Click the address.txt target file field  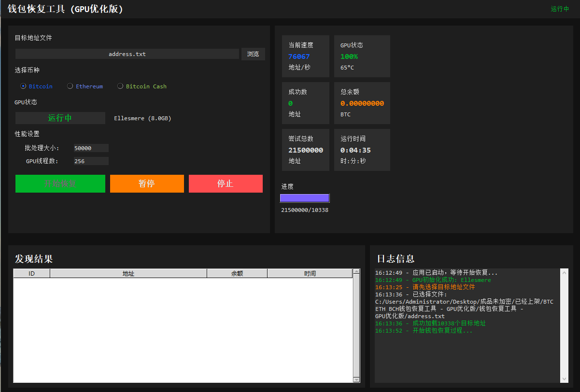pyautogui.click(x=127, y=54)
